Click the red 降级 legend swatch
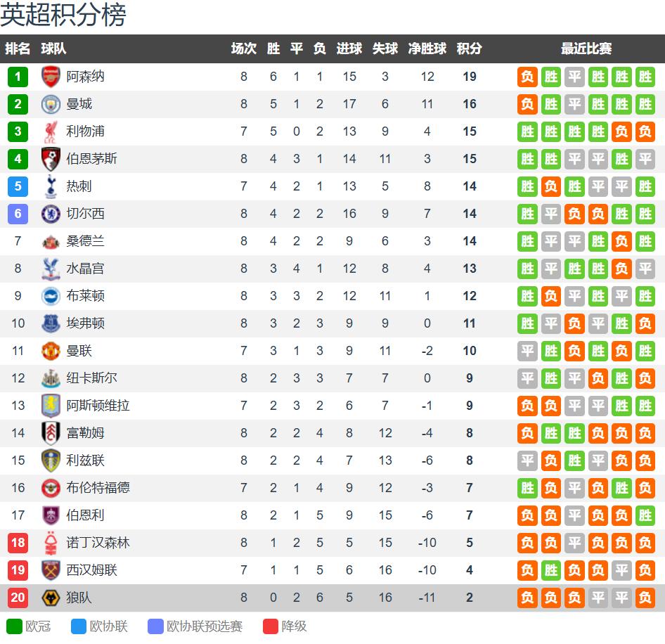The height and width of the screenshot is (644, 665). click(x=271, y=626)
